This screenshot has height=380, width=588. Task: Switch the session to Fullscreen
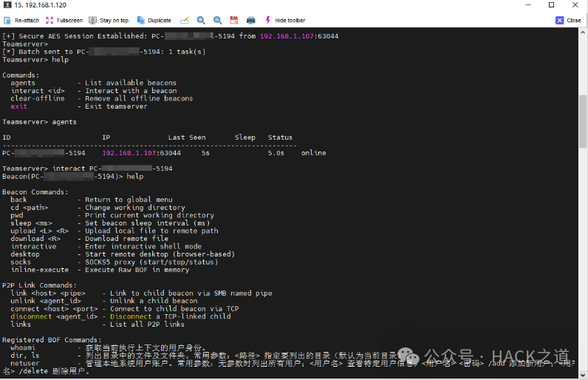[x=64, y=20]
